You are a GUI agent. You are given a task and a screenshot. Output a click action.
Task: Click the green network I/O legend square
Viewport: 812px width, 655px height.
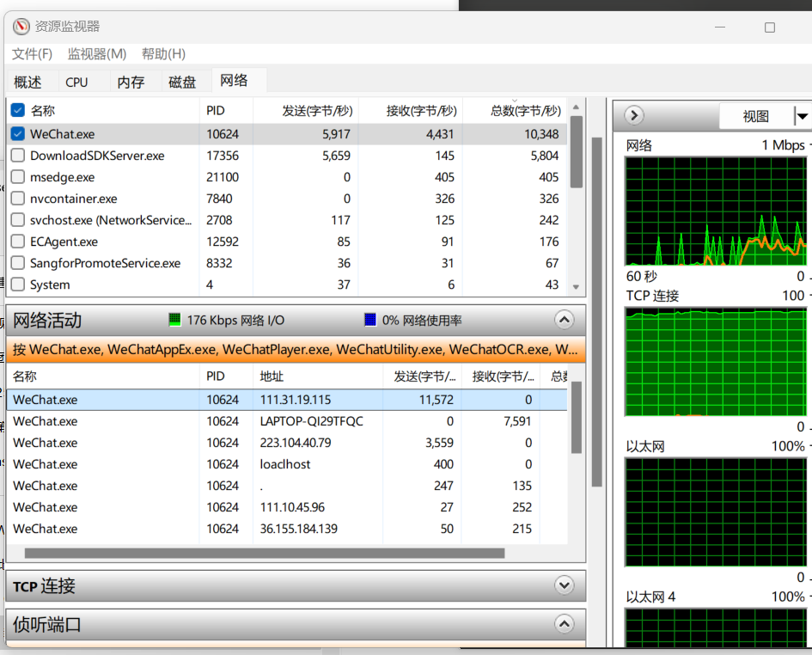point(175,320)
